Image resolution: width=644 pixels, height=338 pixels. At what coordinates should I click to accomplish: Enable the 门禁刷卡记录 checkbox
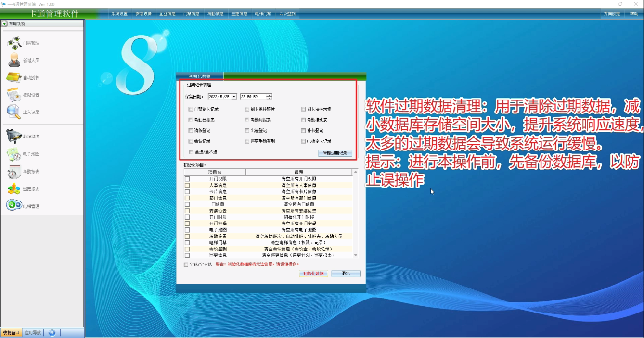[x=191, y=109]
